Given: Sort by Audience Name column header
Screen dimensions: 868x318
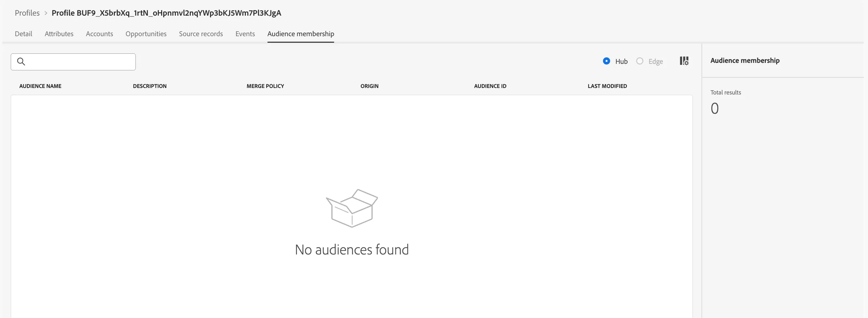Looking at the screenshot, I should [40, 86].
